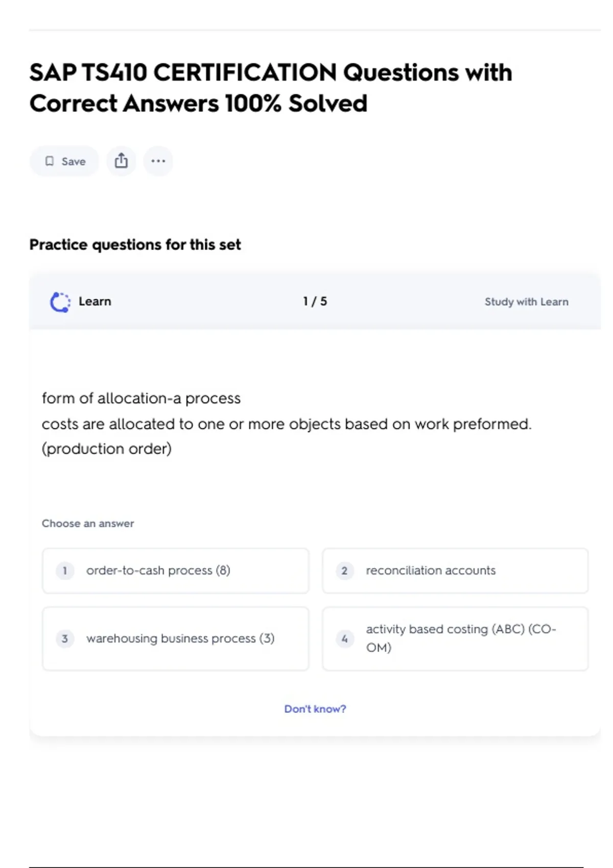The width and height of the screenshot is (613, 868).
Task: Click the Don't know? link
Action: [x=315, y=709]
